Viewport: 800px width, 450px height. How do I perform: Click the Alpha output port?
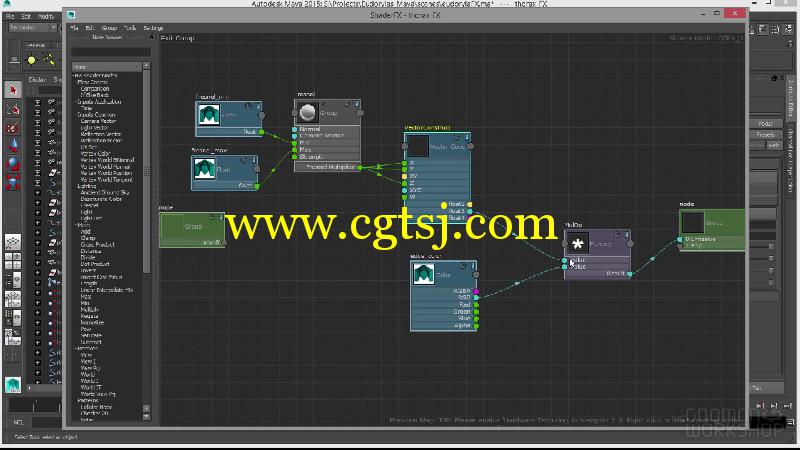pyautogui.click(x=476, y=325)
